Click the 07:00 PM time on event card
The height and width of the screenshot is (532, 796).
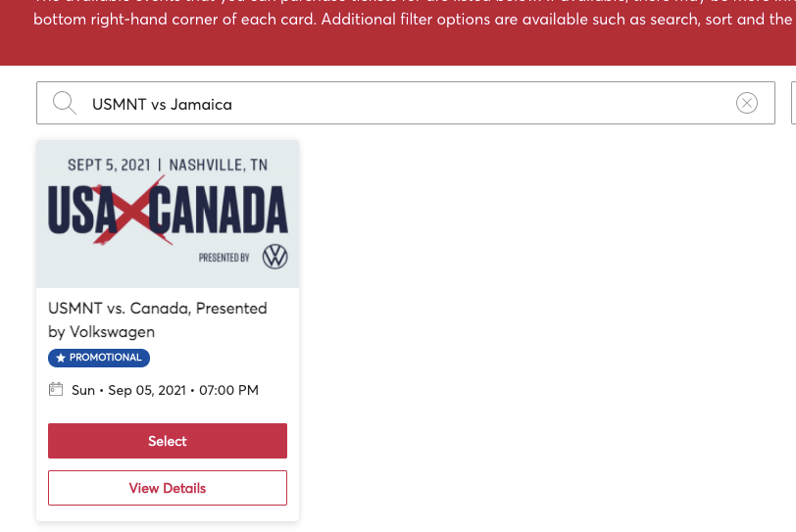click(228, 390)
